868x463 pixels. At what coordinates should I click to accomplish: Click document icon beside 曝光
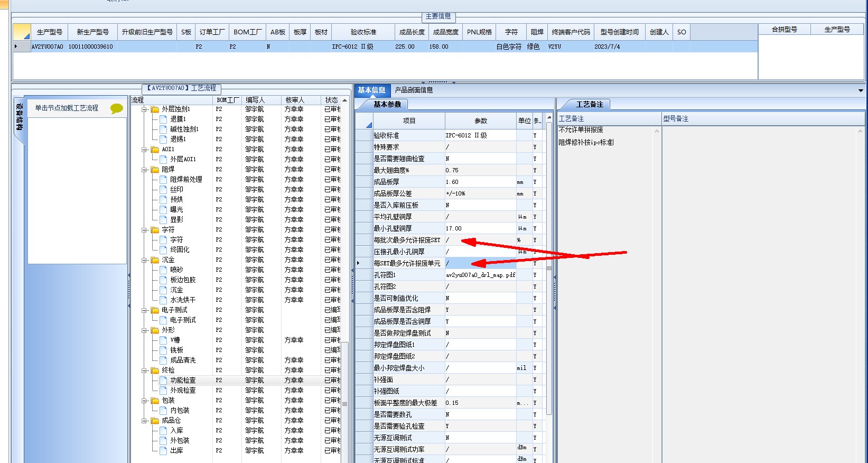click(163, 210)
